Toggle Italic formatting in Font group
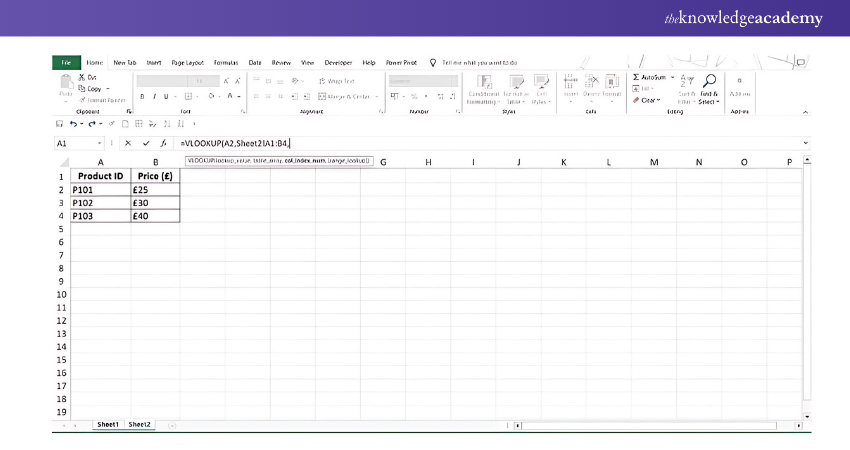The height and width of the screenshot is (450, 850). click(x=154, y=97)
